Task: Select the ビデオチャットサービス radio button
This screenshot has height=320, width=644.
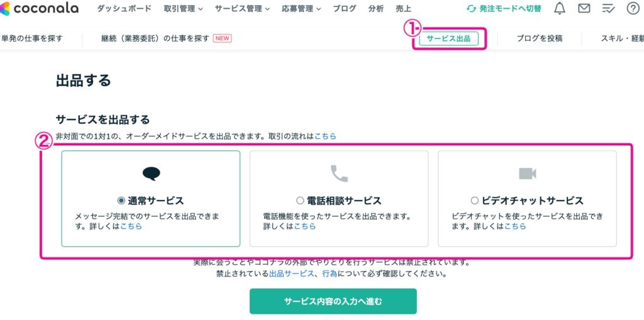Action: point(475,201)
